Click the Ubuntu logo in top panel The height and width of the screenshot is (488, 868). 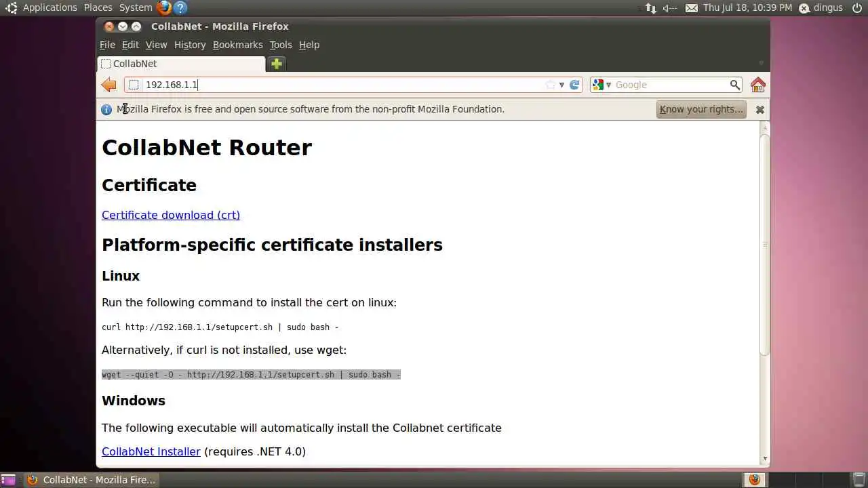pos(11,8)
